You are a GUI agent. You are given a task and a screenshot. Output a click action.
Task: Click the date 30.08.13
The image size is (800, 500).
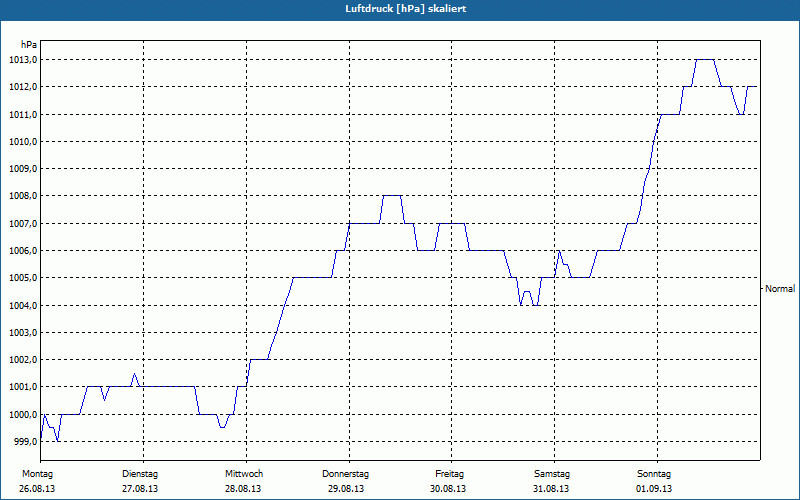448,489
